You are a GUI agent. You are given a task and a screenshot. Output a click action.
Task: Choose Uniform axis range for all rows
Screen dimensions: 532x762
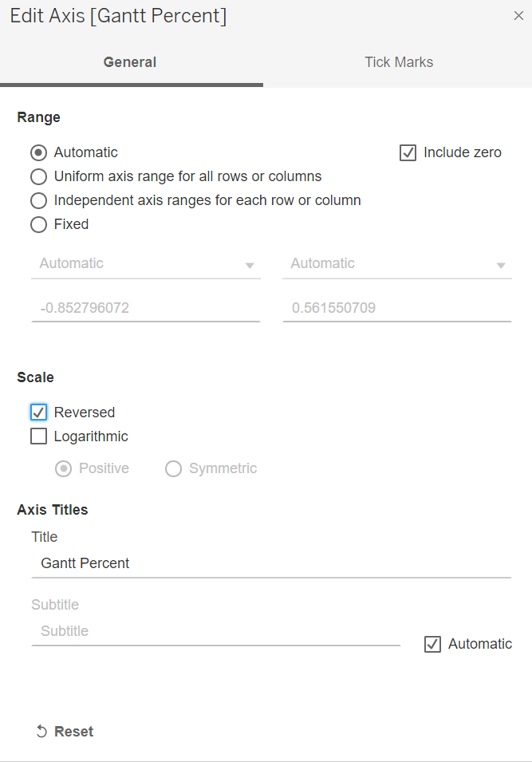pyautogui.click(x=38, y=176)
